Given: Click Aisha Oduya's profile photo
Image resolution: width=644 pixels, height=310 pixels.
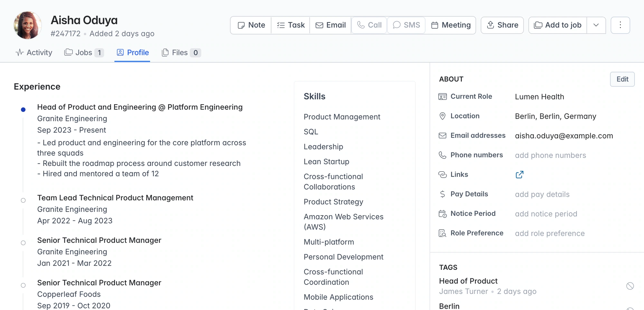Looking at the screenshot, I should tap(28, 25).
